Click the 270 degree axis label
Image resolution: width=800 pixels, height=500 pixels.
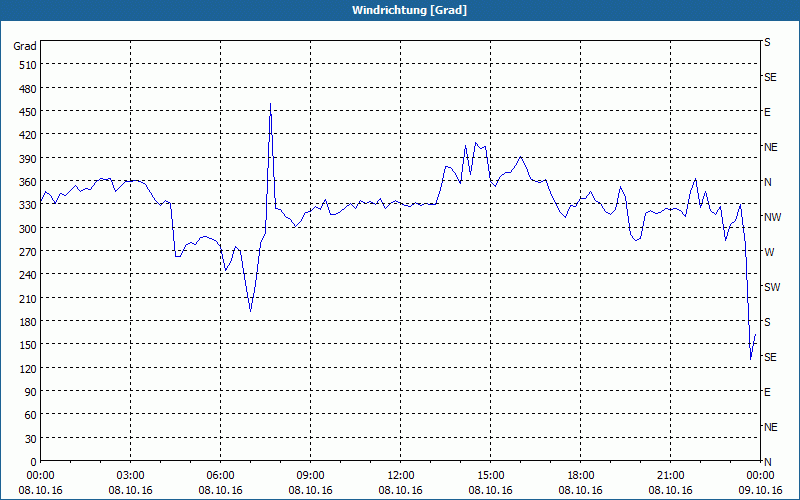pos(28,252)
